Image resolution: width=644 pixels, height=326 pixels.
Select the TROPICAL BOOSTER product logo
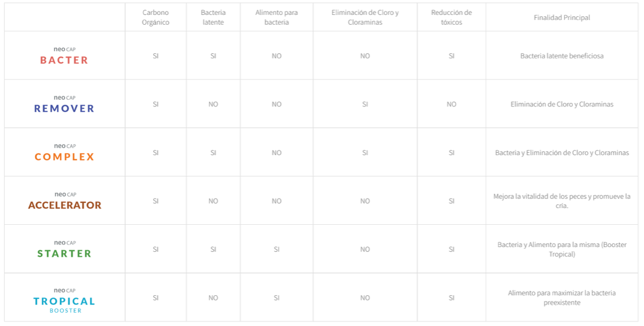click(x=64, y=300)
